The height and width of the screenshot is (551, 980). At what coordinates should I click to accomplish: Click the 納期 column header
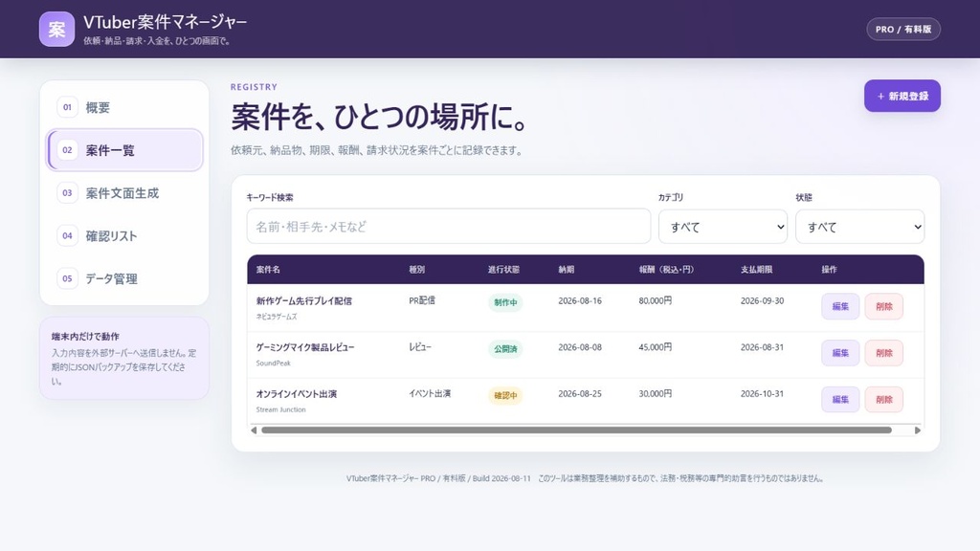click(x=567, y=269)
